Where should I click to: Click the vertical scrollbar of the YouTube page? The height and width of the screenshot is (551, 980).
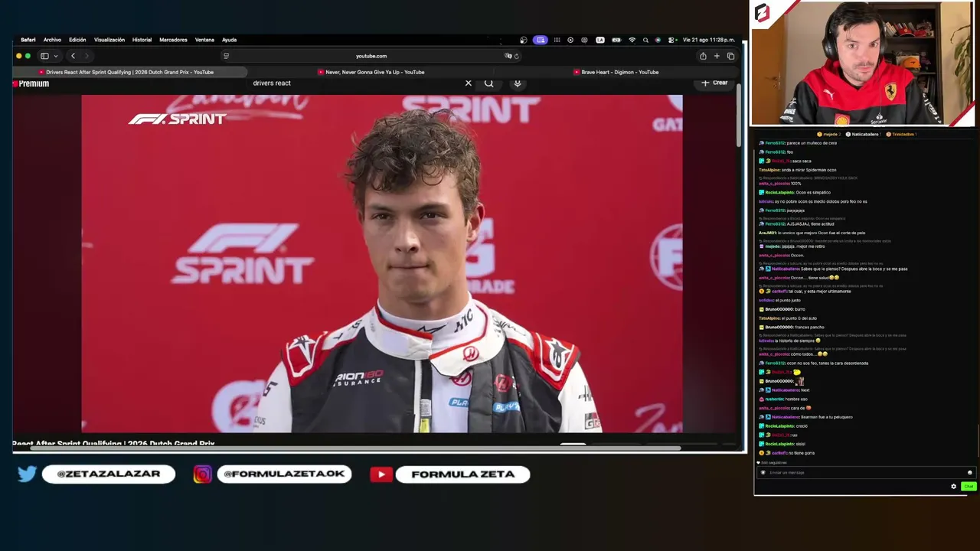tap(739, 115)
